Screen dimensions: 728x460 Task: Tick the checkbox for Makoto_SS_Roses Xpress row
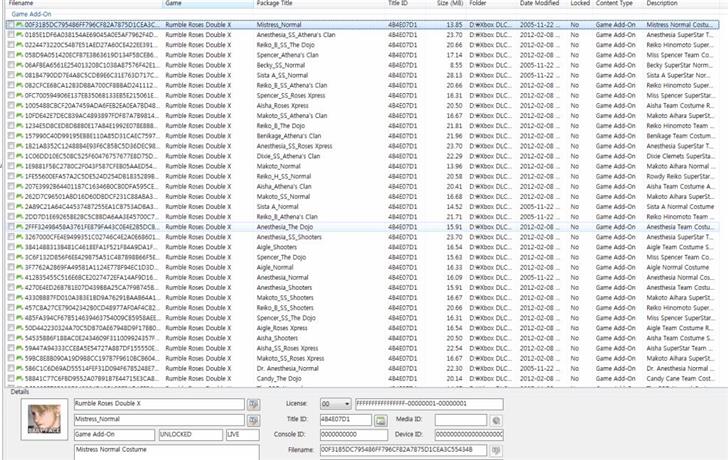tap(11, 358)
